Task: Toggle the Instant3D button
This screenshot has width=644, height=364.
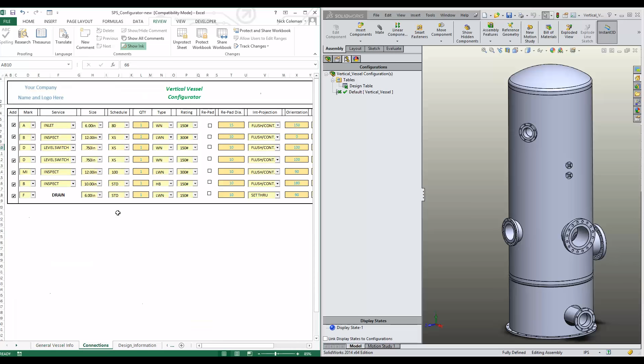Action: [607, 32]
